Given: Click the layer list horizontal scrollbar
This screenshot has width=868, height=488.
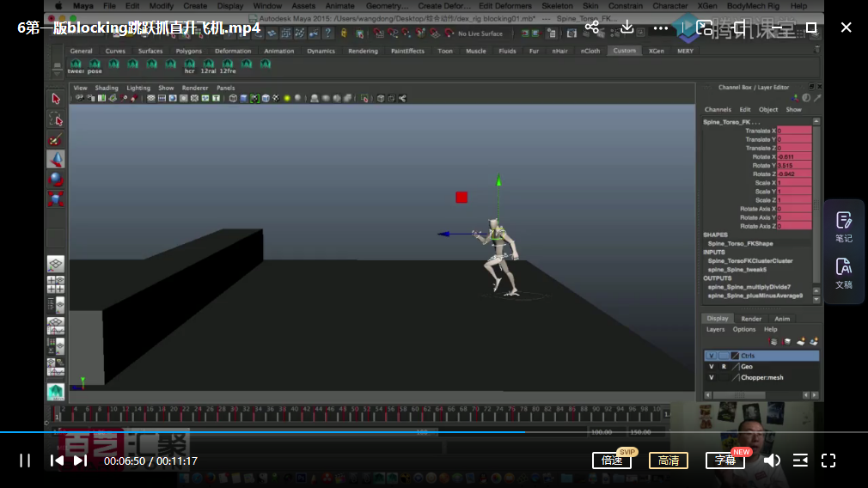Looking at the screenshot, I should click(x=739, y=395).
